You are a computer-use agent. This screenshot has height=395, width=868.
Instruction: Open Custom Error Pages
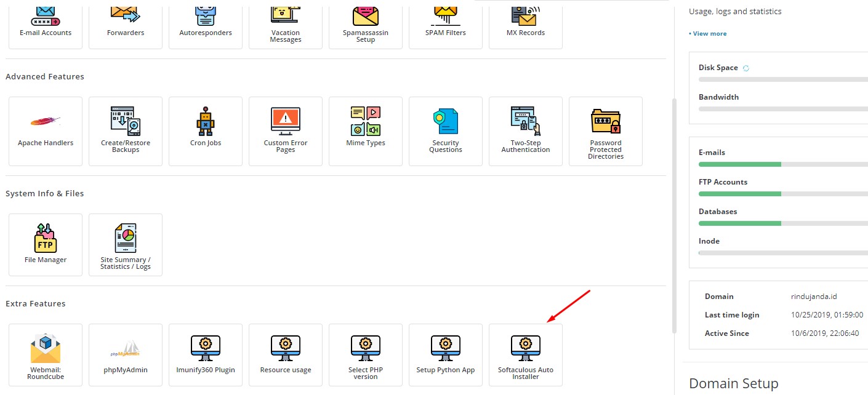pos(286,131)
